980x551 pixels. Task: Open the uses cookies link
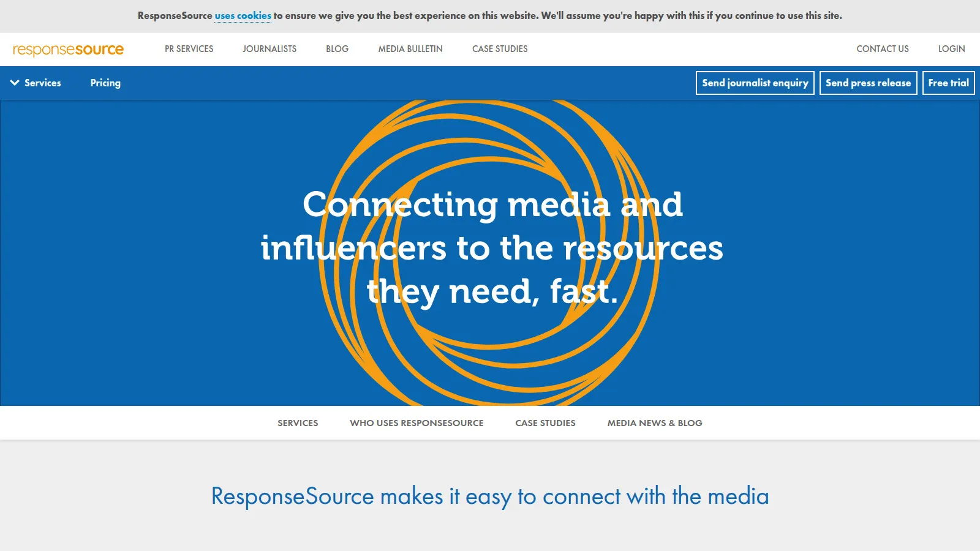pos(242,16)
